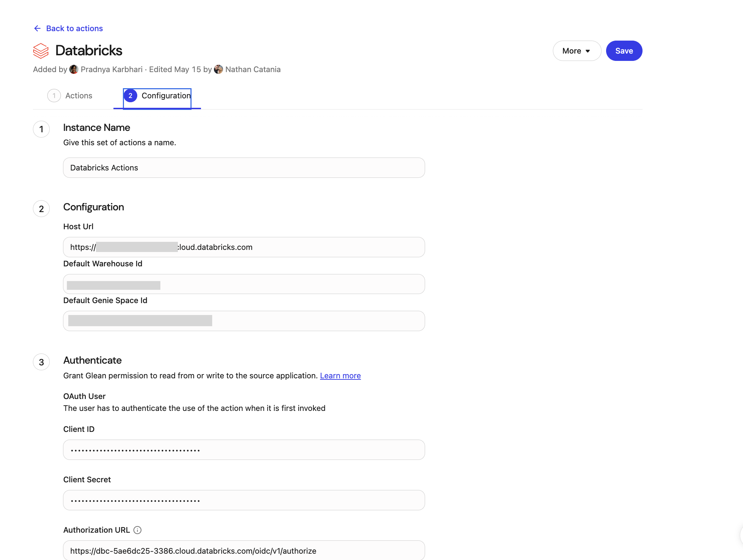743x560 pixels.
Task: Save the Databricks configuration
Action: (624, 51)
